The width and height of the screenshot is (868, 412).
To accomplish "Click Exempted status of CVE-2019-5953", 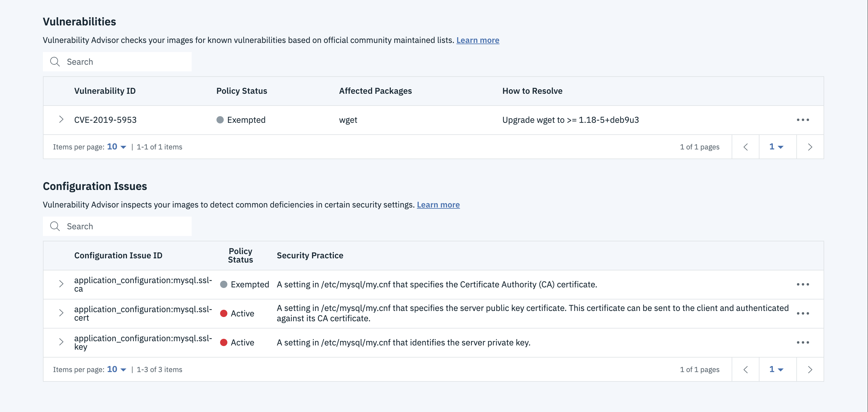I will pos(241,120).
